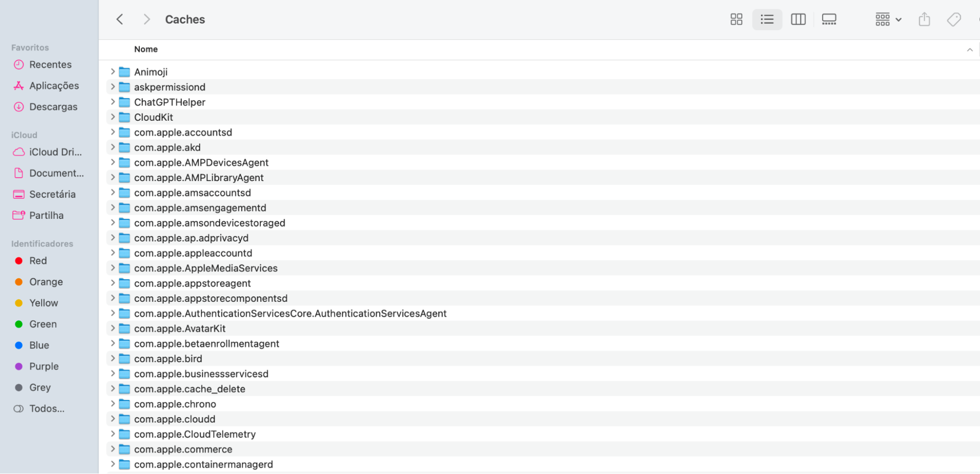The height and width of the screenshot is (474, 980).
Task: Switch to icon grid view
Action: tap(736, 20)
